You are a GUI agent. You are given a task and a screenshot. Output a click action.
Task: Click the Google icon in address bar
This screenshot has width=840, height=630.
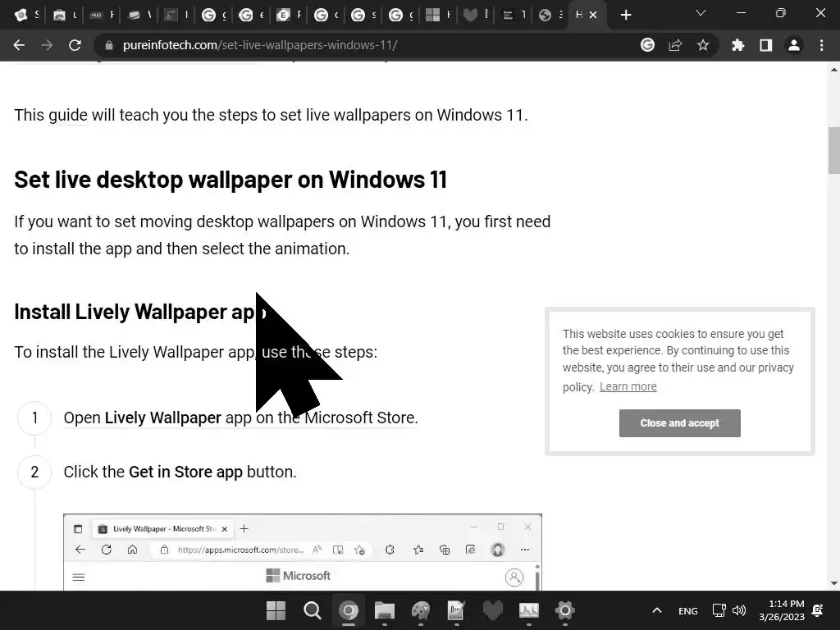tap(648, 45)
